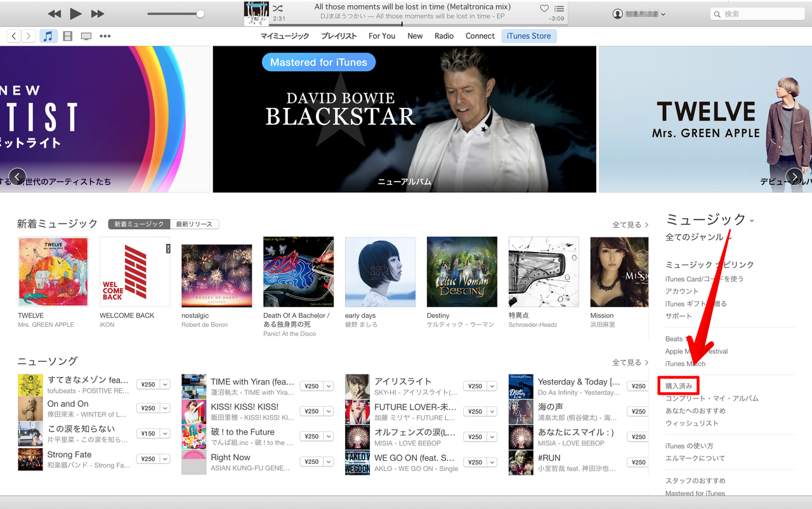Select the Movies film icon
This screenshot has width=812, height=509.
click(68, 36)
